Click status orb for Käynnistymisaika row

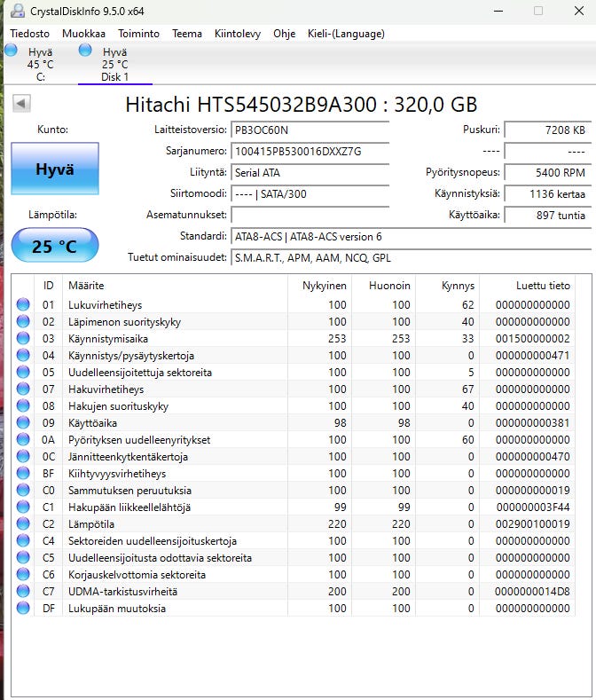tap(23, 339)
